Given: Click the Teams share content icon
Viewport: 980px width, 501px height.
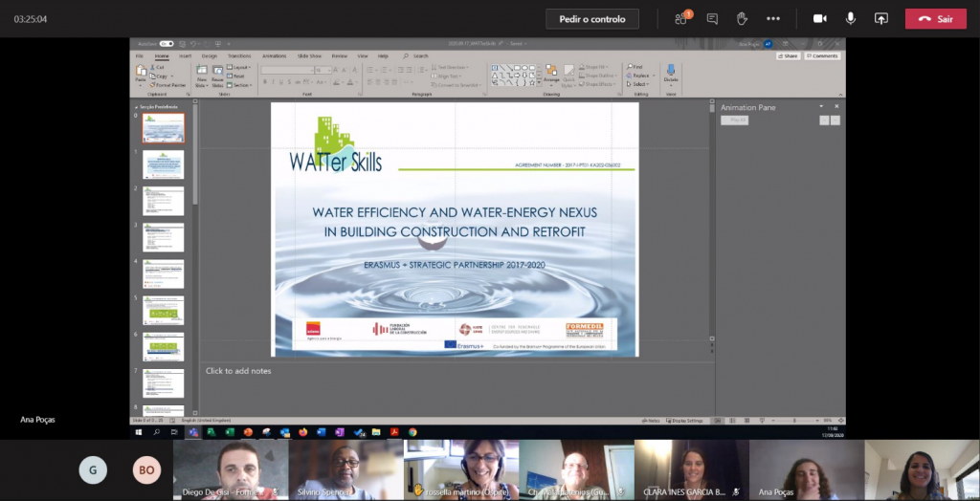Looking at the screenshot, I should (881, 19).
